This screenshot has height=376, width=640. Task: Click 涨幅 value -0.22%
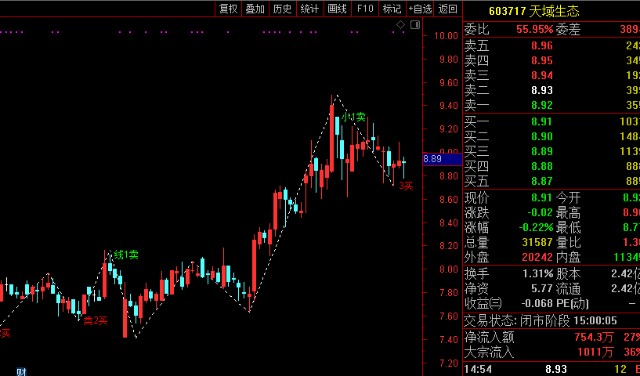(x=536, y=227)
